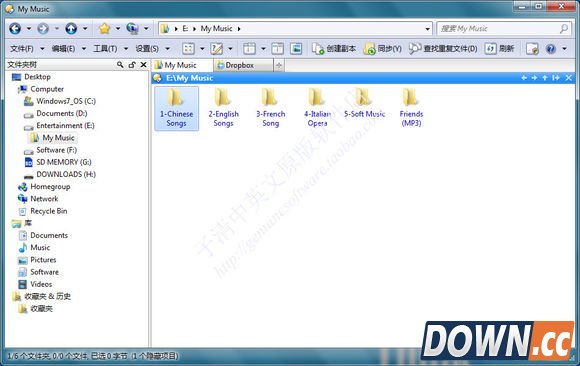Add a new tab with plus button
Image resolution: width=580 pixels, height=366 pixels.
(279, 66)
